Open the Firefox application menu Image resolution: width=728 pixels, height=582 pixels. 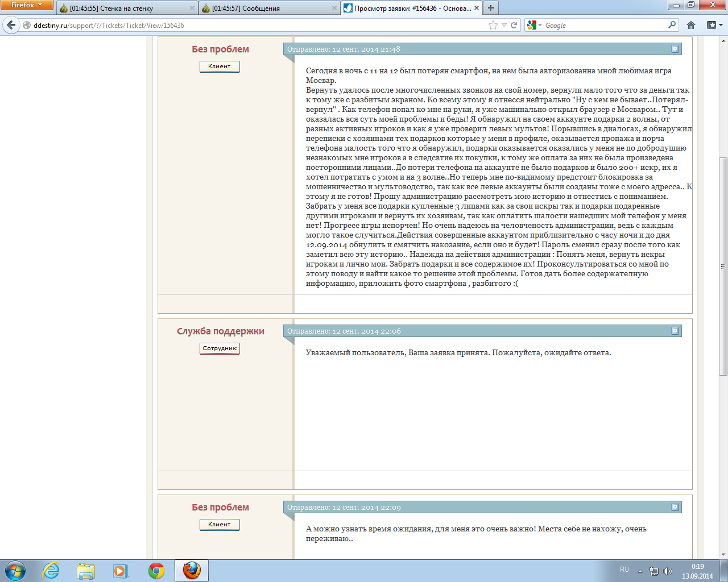[x=26, y=5]
